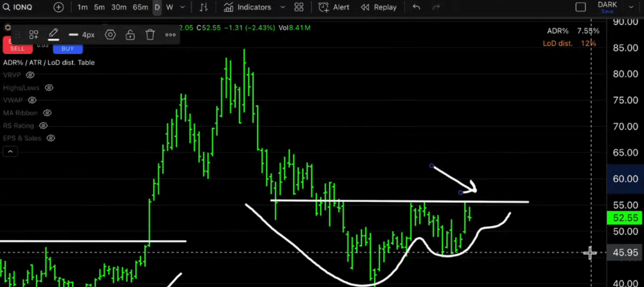Screen dimensions: 644x287
Task: Click the add symbol plus icon
Action: [58, 7]
